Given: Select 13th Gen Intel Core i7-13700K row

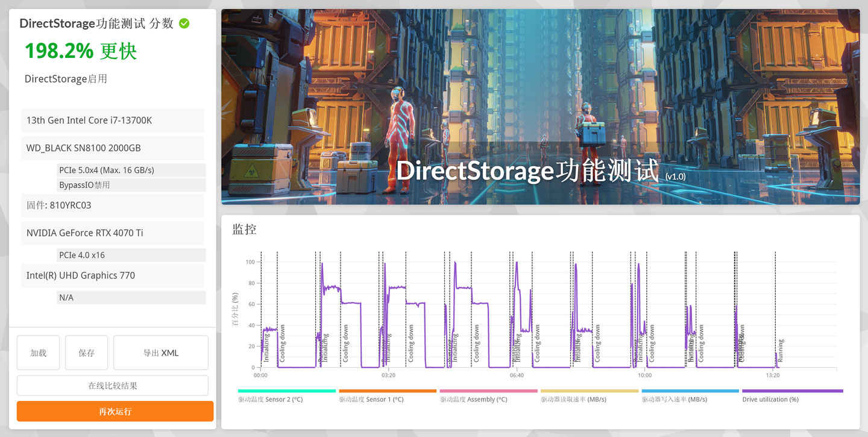Looking at the screenshot, I should tap(113, 121).
